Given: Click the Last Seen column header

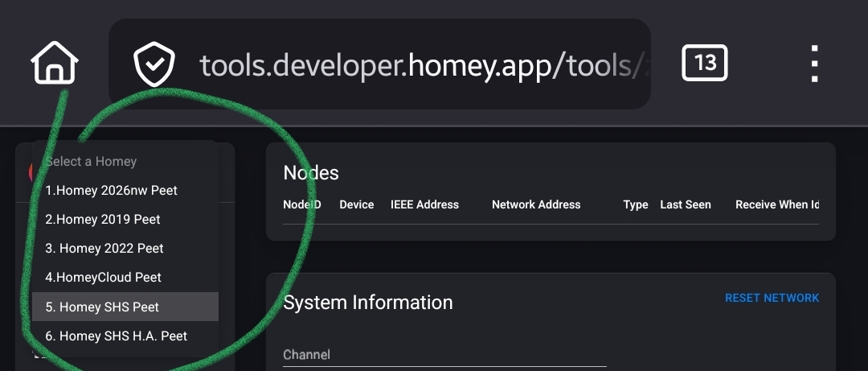Looking at the screenshot, I should [x=686, y=204].
